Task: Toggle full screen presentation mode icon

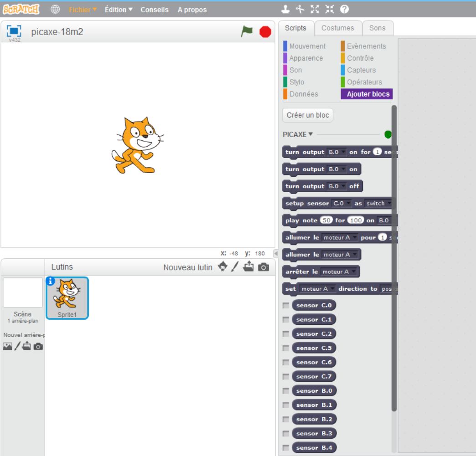Action: coord(14,31)
